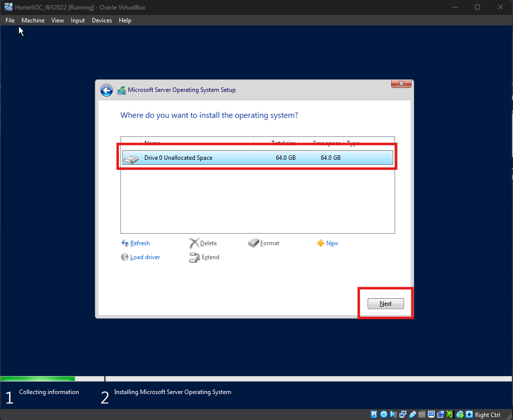Click Load driver link
The height and width of the screenshot is (420, 513).
pyautogui.click(x=145, y=257)
